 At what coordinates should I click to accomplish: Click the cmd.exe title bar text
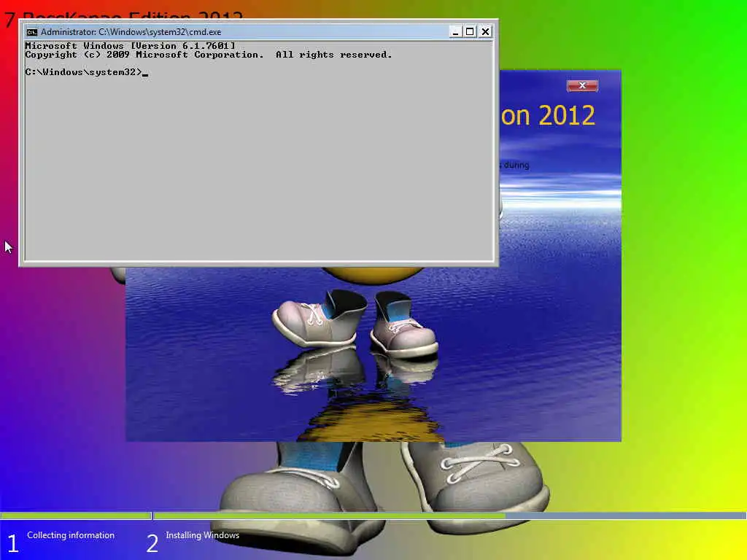(x=131, y=32)
